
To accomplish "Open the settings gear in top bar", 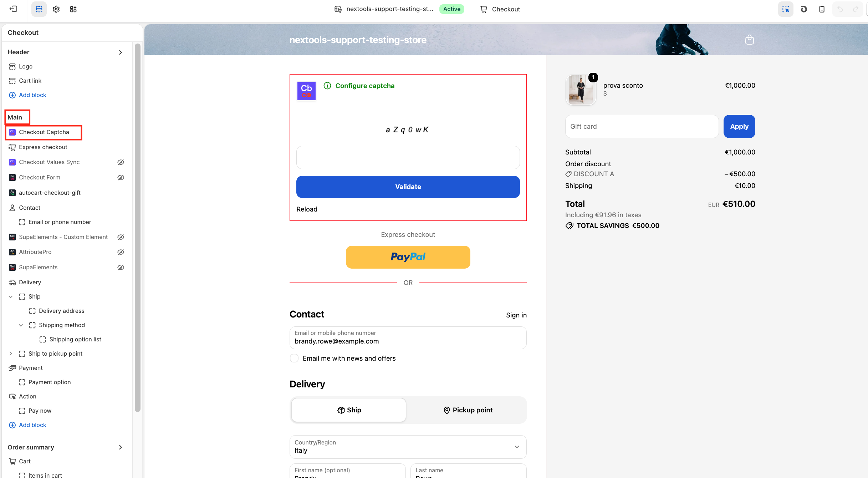I will [56, 9].
